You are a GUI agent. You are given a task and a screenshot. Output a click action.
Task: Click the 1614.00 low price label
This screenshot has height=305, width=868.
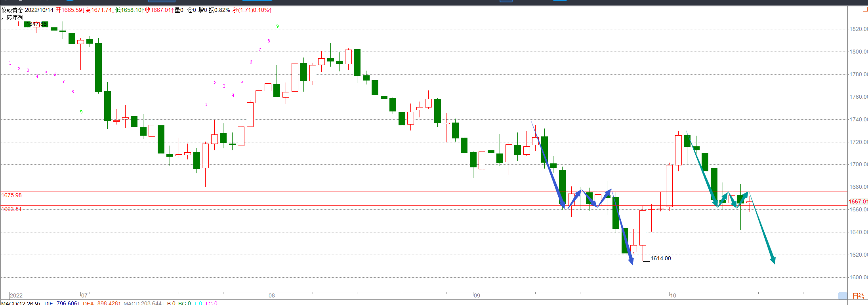pyautogui.click(x=661, y=258)
